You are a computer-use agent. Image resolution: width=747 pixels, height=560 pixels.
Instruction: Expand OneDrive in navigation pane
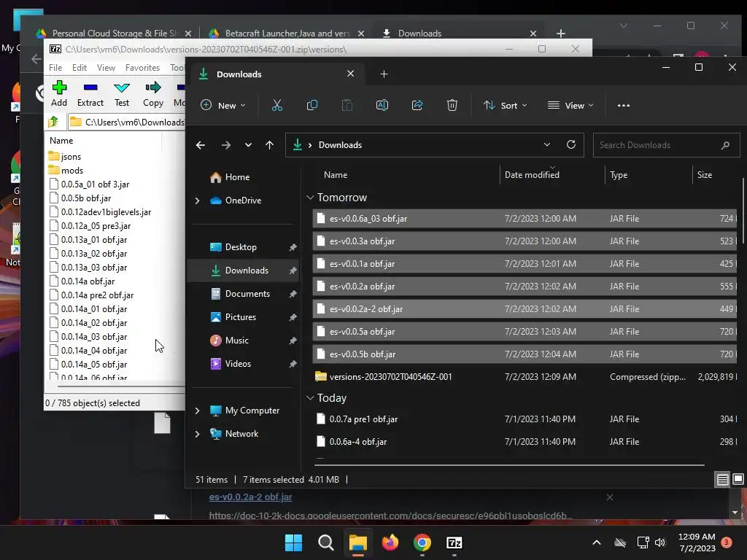point(197,201)
